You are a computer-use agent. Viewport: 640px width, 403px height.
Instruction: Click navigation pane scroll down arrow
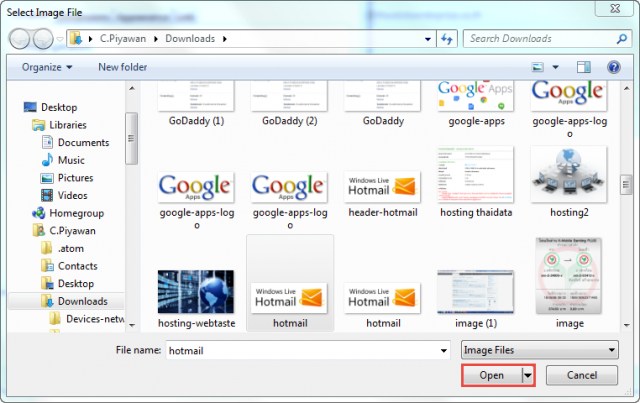point(132,325)
